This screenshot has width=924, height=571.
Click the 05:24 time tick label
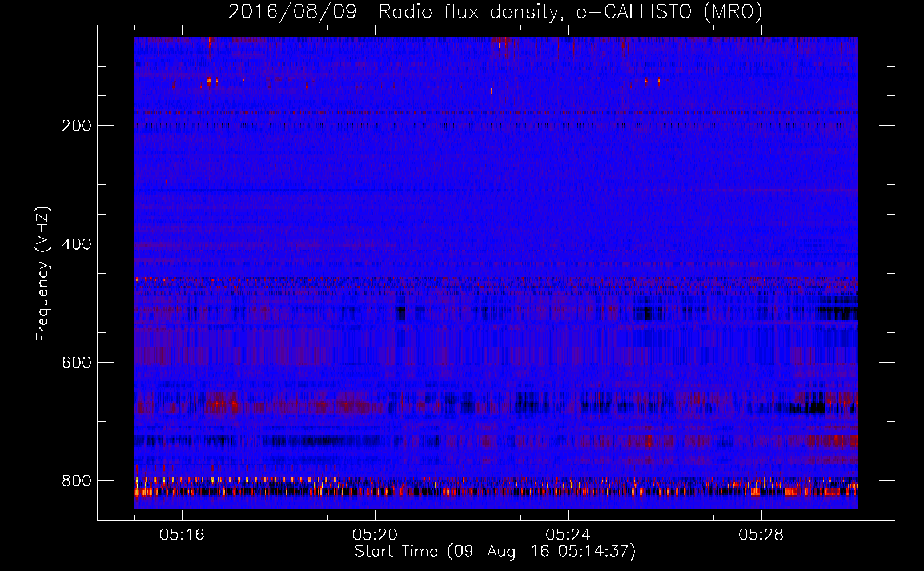tap(568, 535)
